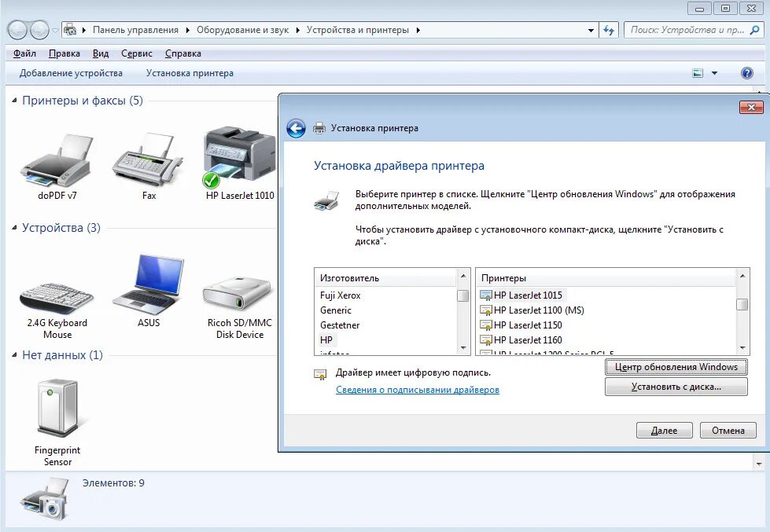Click the Установить с диска button

pos(676,387)
